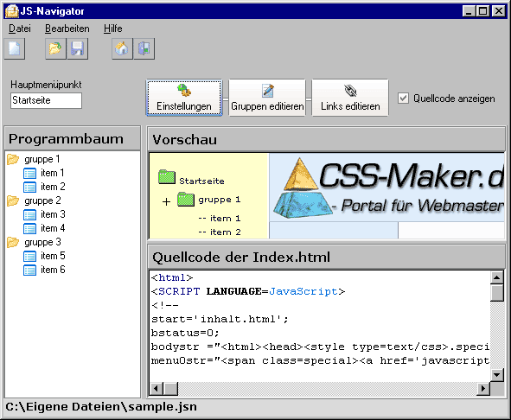Click the New file toolbar icon

(x=15, y=49)
